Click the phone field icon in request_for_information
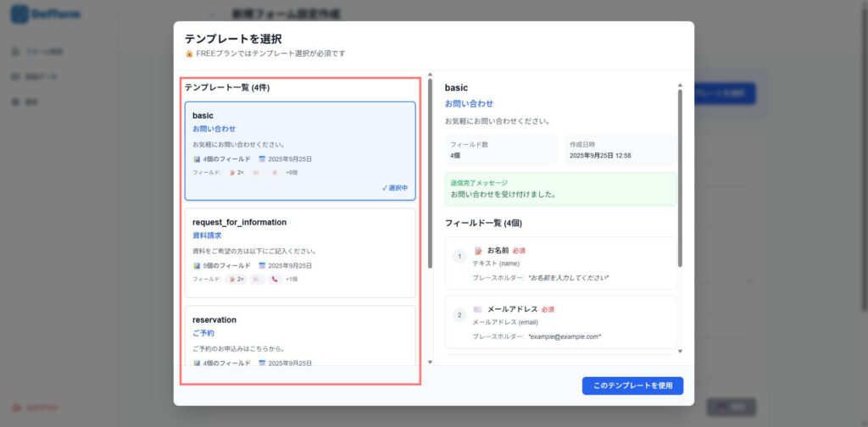The width and height of the screenshot is (868, 427). [275, 279]
